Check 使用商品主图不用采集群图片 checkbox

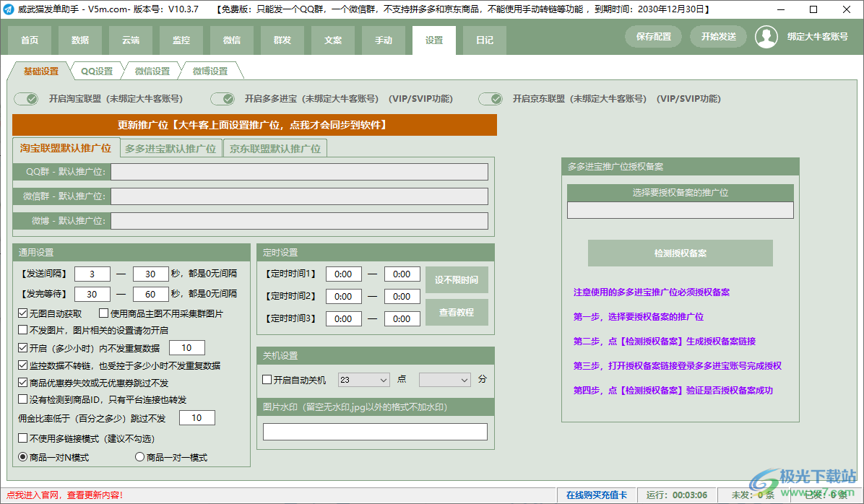(x=103, y=313)
